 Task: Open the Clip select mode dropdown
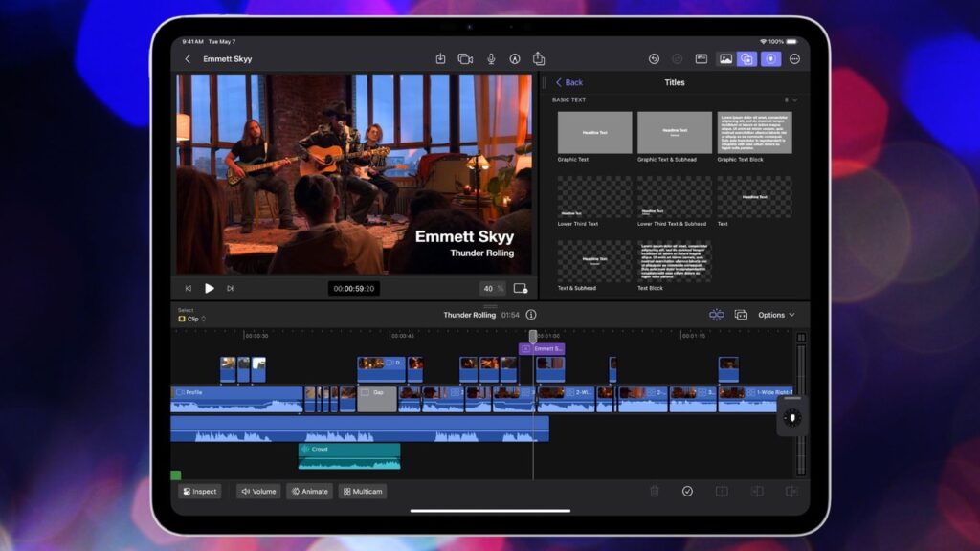(192, 319)
